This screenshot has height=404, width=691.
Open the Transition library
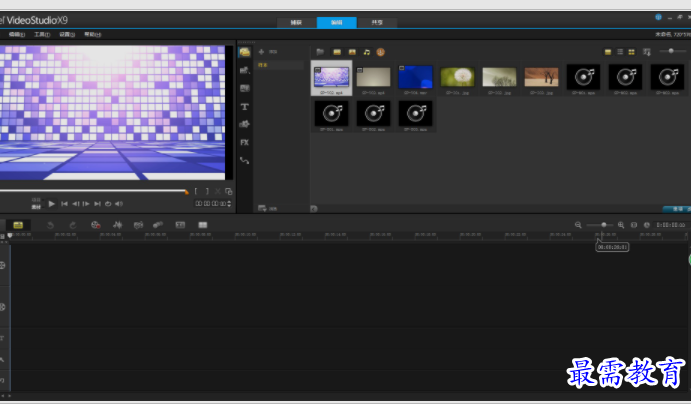(x=245, y=88)
